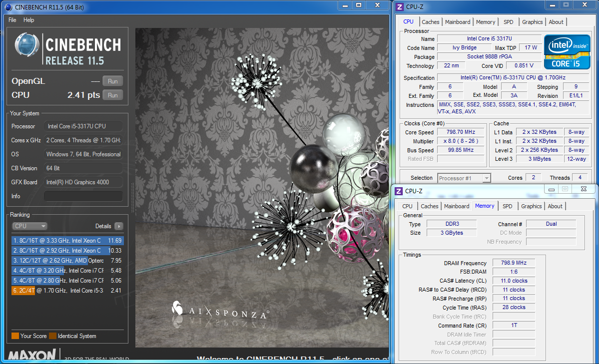
Task: Select ranking row 8C/16T @ 2.92 GHz
Action: [x=67, y=251]
